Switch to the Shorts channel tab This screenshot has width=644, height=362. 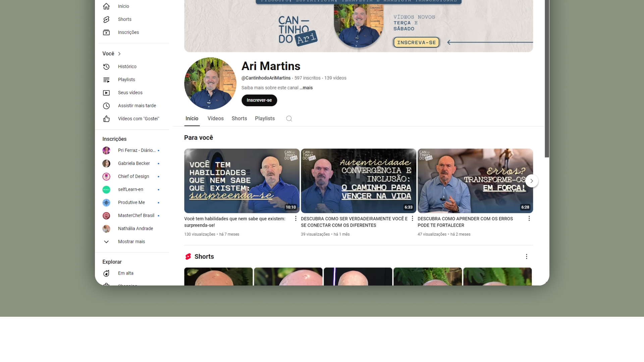(239, 119)
